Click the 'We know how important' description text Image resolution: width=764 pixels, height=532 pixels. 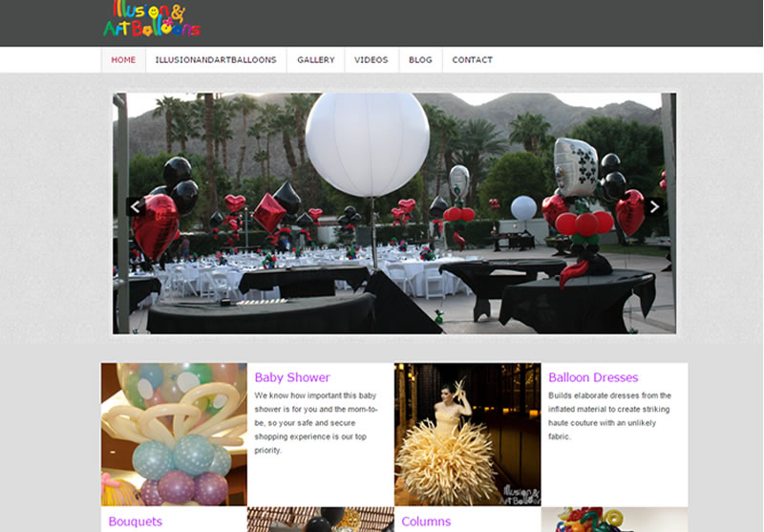click(316, 423)
